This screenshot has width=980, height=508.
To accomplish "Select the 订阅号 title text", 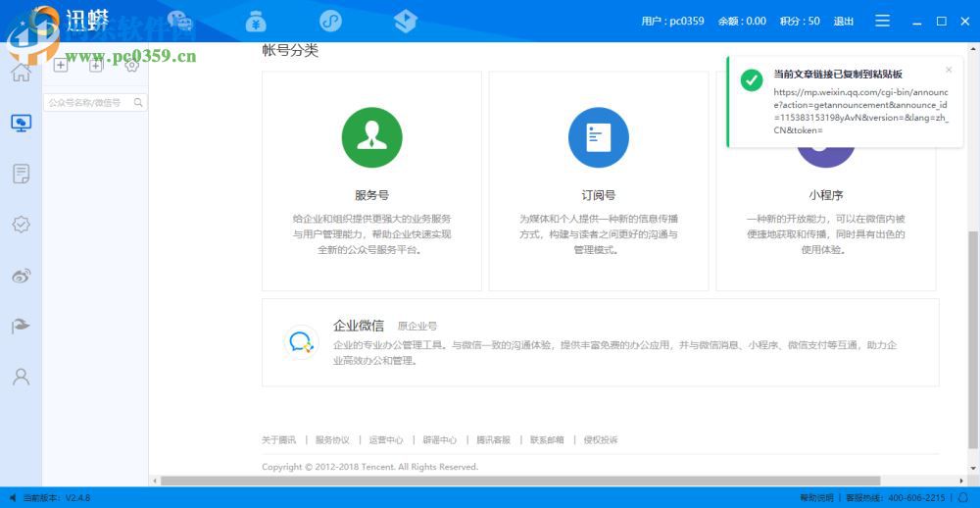I will [x=598, y=195].
